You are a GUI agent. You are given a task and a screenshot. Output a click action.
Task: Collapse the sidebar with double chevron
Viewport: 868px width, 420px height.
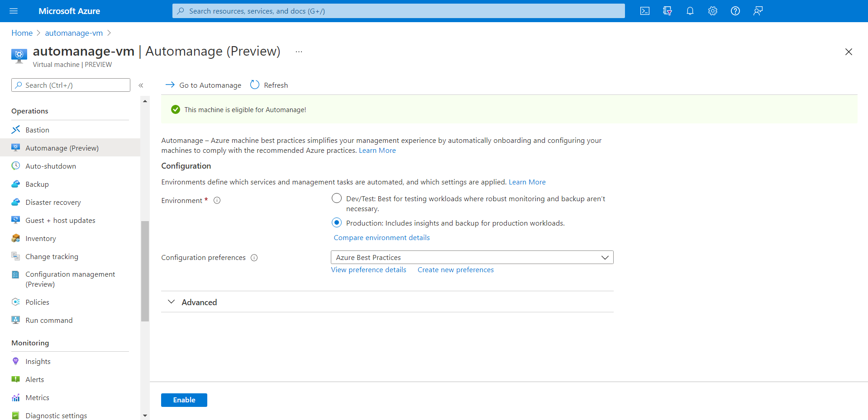coord(141,85)
